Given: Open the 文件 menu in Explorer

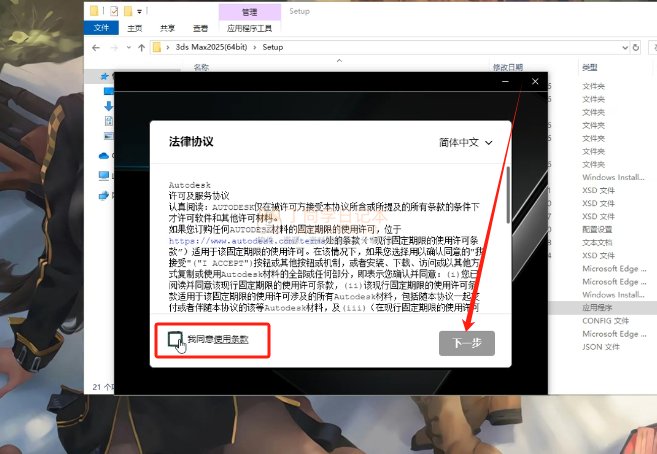Looking at the screenshot, I should coord(101,28).
